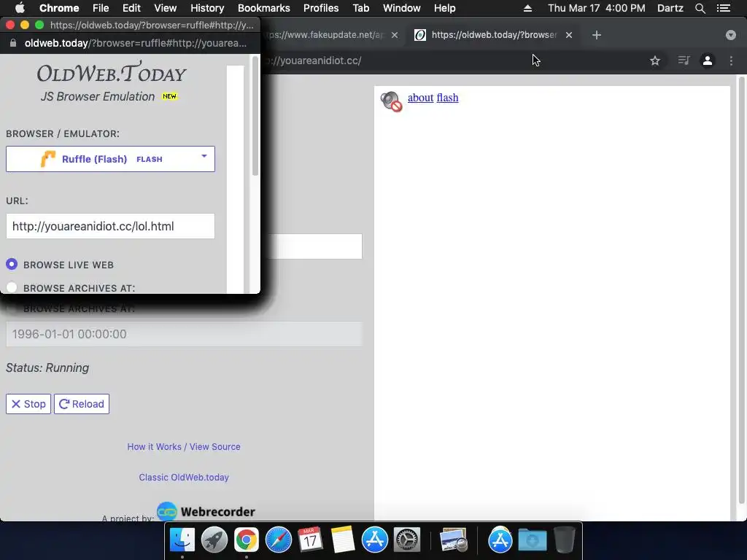Click the about link in the emulated page
This screenshot has width=747, height=560.
click(421, 98)
